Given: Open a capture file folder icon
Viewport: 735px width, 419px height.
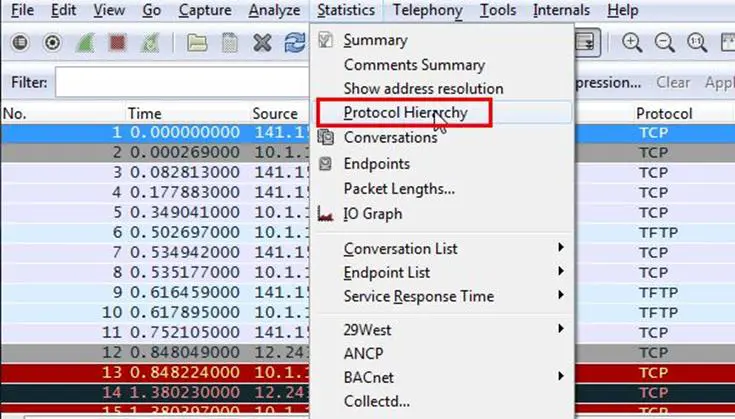Looking at the screenshot, I should (197, 43).
